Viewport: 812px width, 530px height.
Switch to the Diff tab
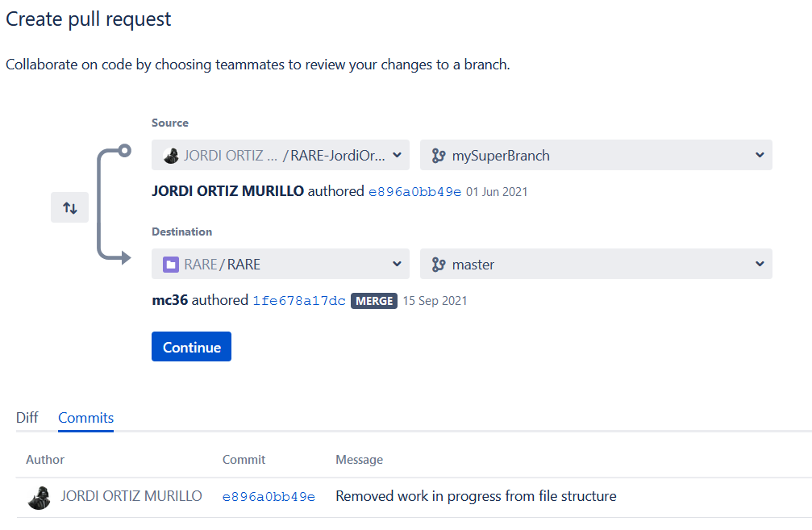[x=27, y=418]
